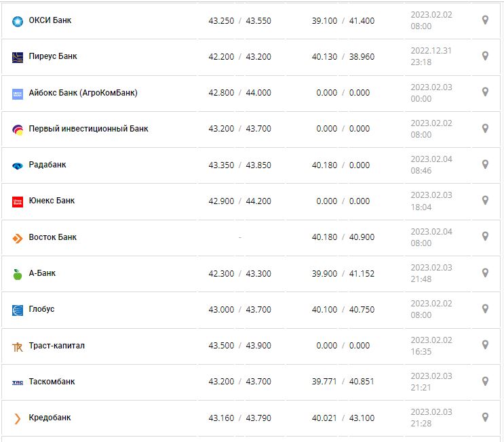Click the location pin in Пиреус Банк row
504x442 pixels.
point(485,56)
